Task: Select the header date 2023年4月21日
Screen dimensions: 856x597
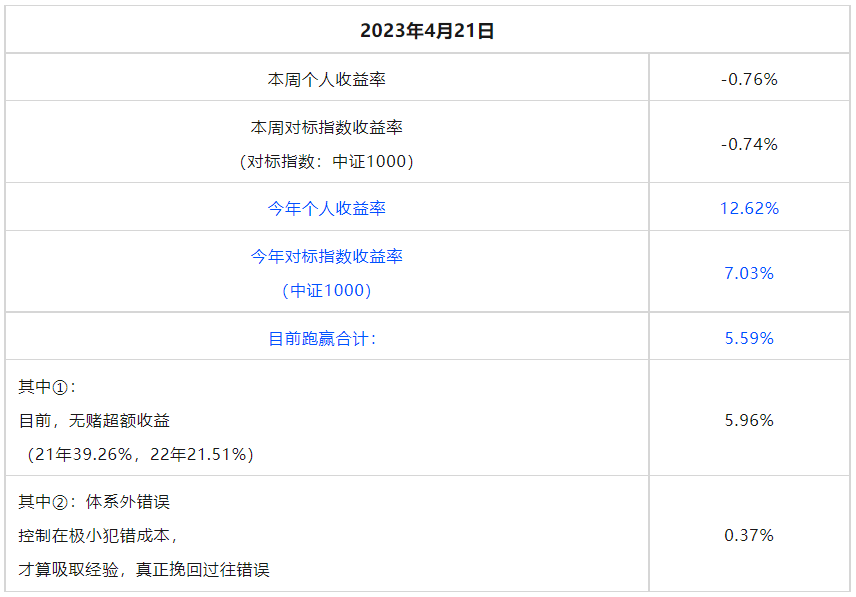Action: coord(427,31)
